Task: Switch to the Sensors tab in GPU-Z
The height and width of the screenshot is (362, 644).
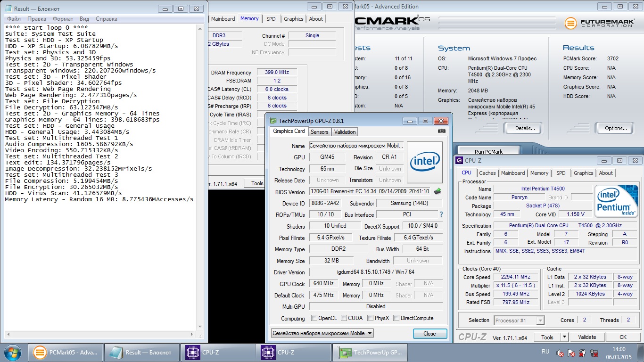Action: pos(320,132)
